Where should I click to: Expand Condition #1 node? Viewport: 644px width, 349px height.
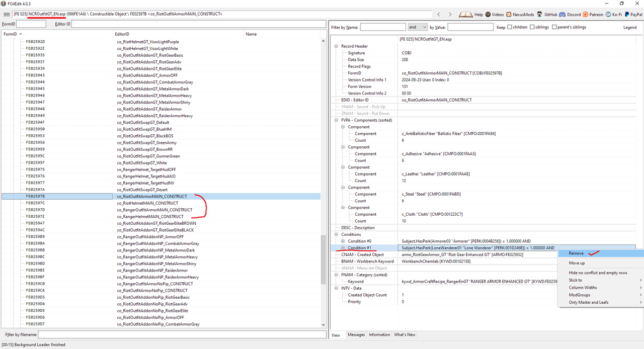(x=343, y=248)
